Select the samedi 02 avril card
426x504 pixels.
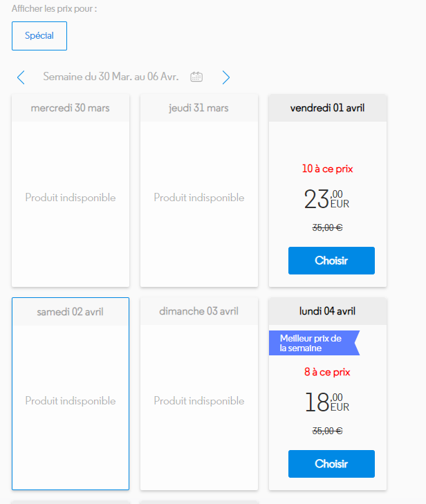pyautogui.click(x=71, y=401)
